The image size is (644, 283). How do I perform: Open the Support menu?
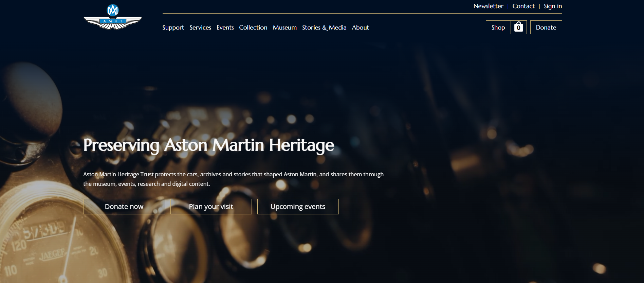pos(173,28)
